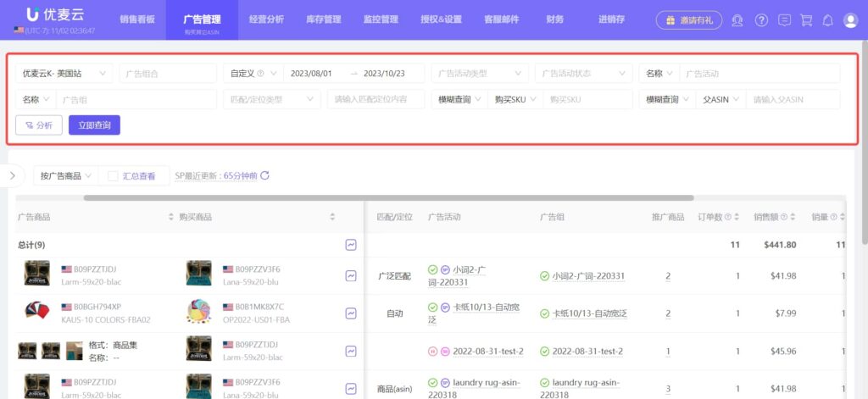The image size is (868, 399).
Task: Click the 优麦云 logo in header
Action: coord(53,15)
